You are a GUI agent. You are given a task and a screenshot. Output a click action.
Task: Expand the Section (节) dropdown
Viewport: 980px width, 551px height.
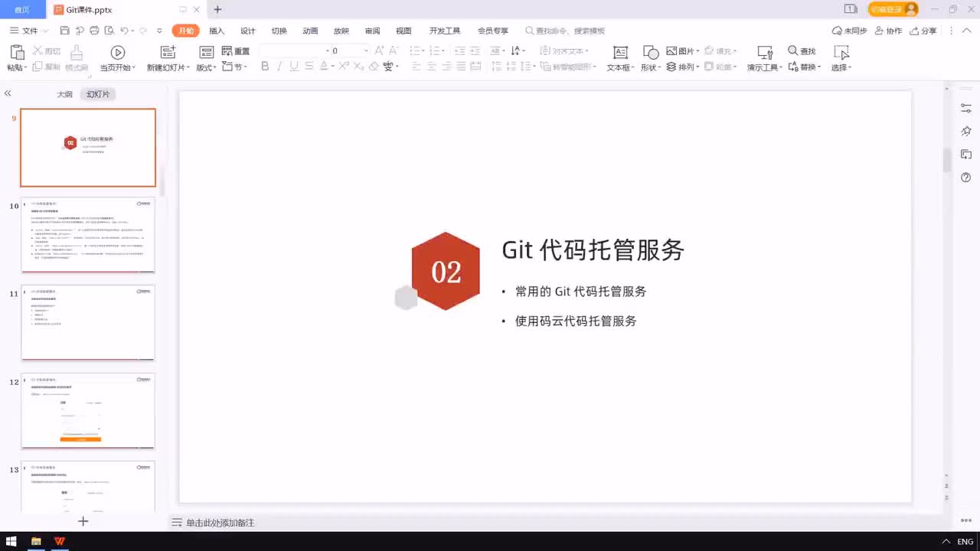pyautogui.click(x=246, y=67)
